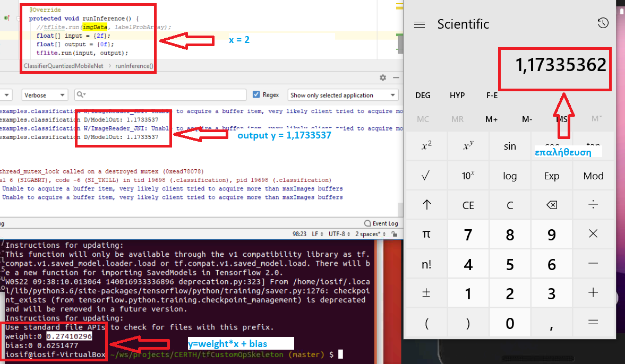Screen dimensions: 625x364
Task: Open the calculator navigation hamburger menu
Action: [419, 25]
